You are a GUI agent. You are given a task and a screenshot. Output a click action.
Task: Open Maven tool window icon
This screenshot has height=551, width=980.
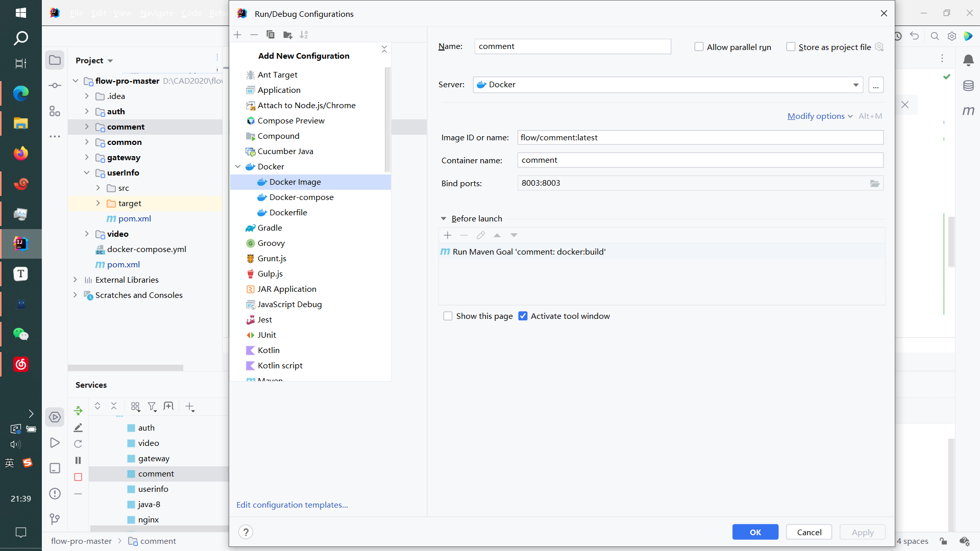click(968, 111)
